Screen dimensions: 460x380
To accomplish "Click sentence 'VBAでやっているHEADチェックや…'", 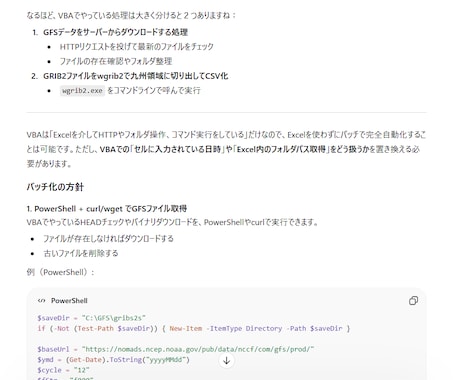I will point(172,222).
